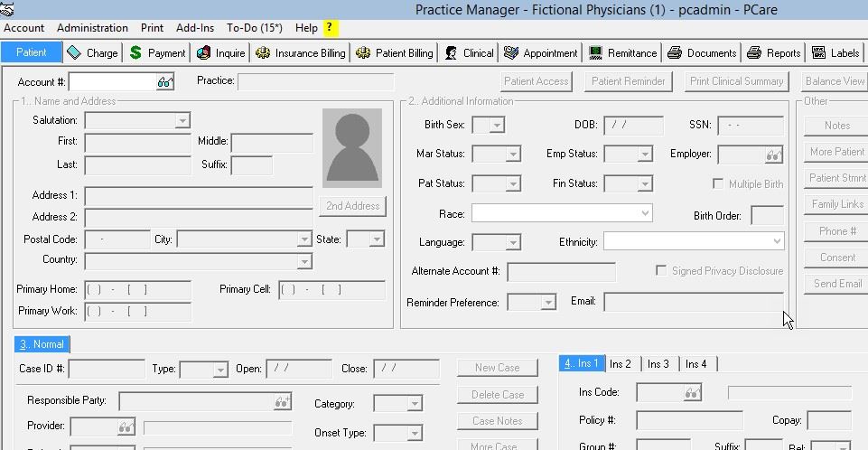This screenshot has width=868, height=450.
Task: Expand the Salutation dropdown
Action: pyautogui.click(x=182, y=121)
